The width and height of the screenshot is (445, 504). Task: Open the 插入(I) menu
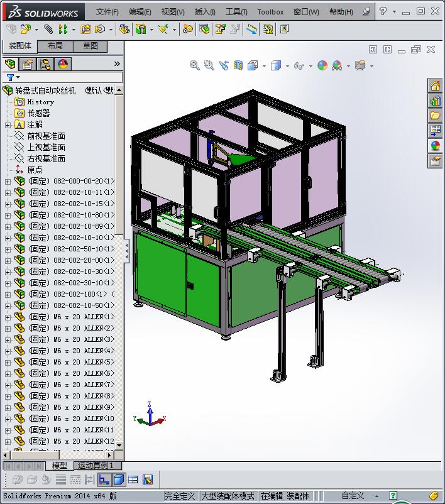[205, 12]
